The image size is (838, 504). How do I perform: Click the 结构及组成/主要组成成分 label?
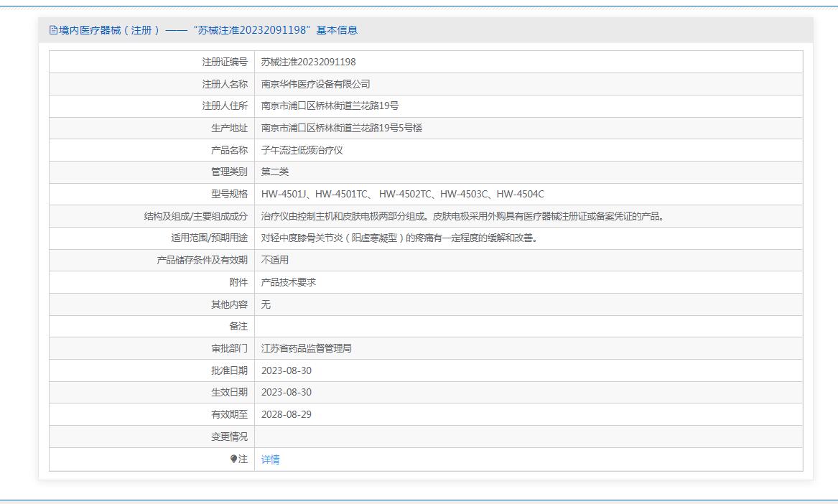coord(195,216)
